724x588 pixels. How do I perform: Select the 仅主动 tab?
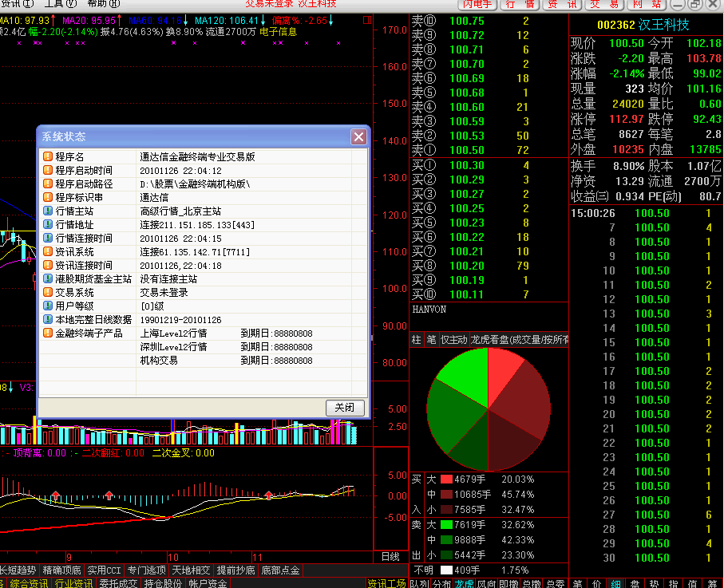[x=454, y=340]
